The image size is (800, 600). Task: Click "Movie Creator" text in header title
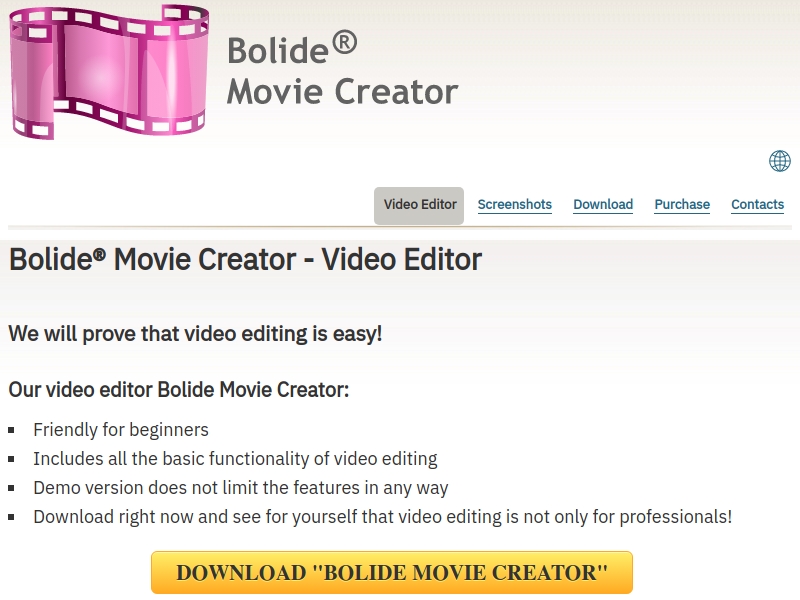click(x=342, y=92)
